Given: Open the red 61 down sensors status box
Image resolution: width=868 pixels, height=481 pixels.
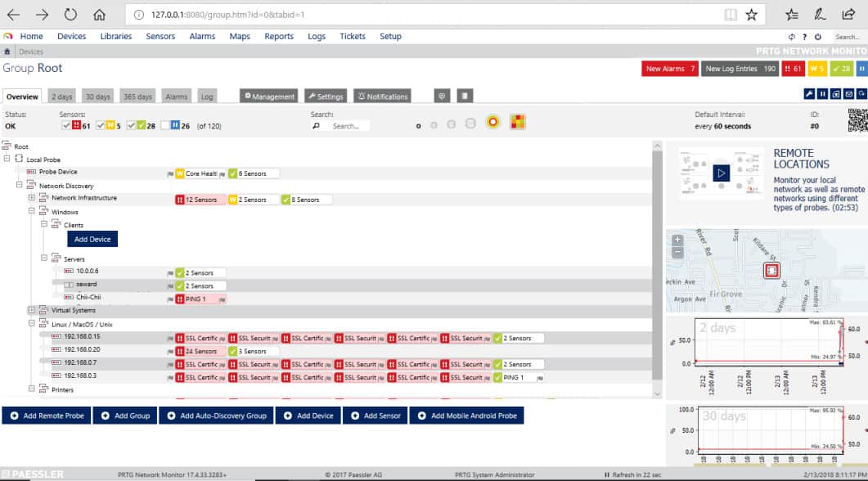Looking at the screenshot, I should [x=794, y=69].
